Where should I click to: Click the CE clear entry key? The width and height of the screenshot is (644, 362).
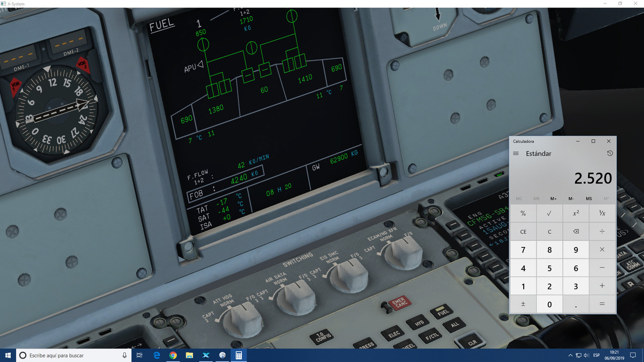523,232
